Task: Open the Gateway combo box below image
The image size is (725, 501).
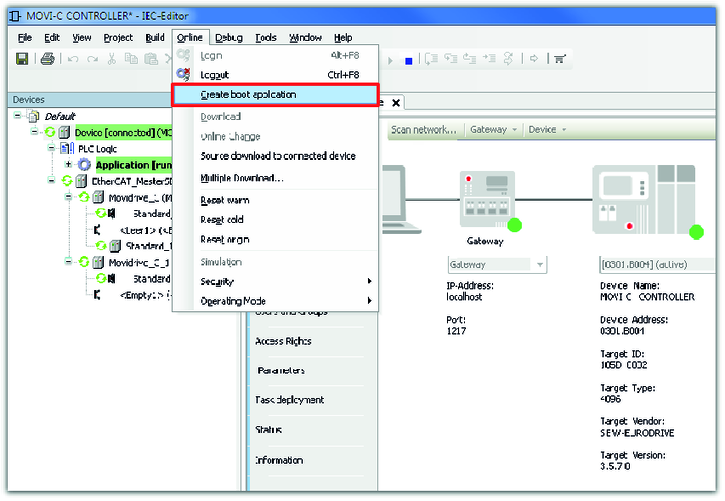Action: 497,265
